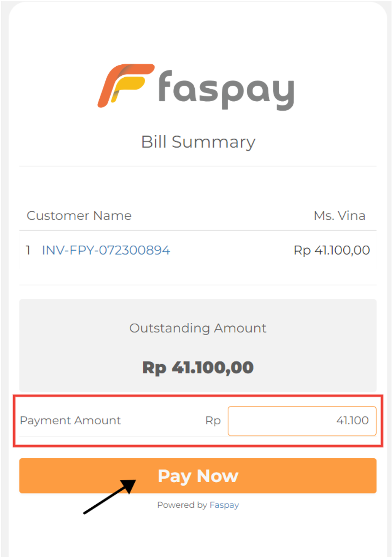Image resolution: width=392 pixels, height=558 pixels.
Task: Select the customer name Ms. Vina
Action: pos(339,216)
